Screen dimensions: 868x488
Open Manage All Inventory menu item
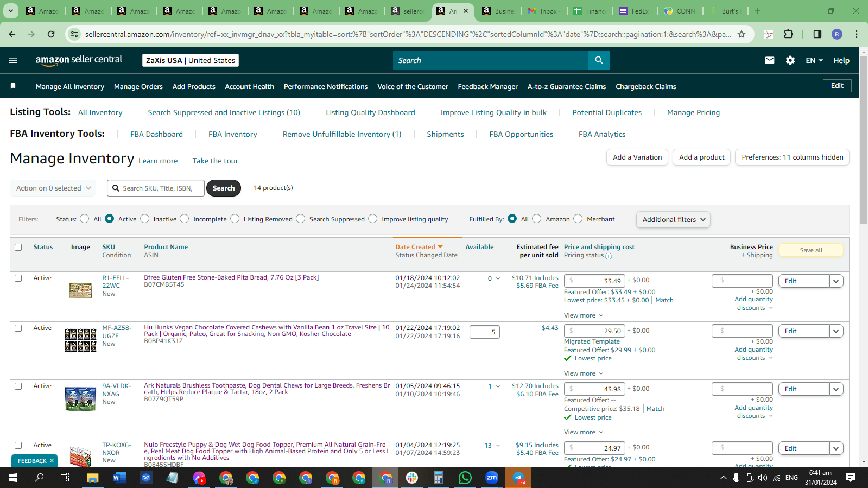click(70, 86)
